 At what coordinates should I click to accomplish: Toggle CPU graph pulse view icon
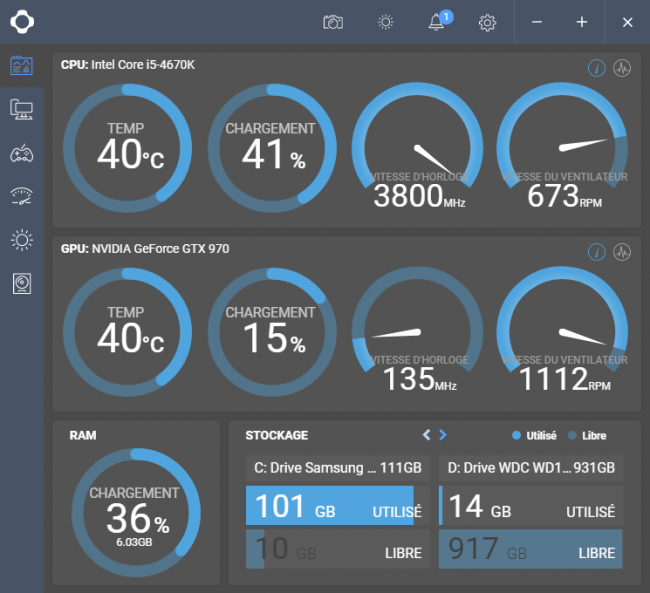pyautogui.click(x=622, y=68)
